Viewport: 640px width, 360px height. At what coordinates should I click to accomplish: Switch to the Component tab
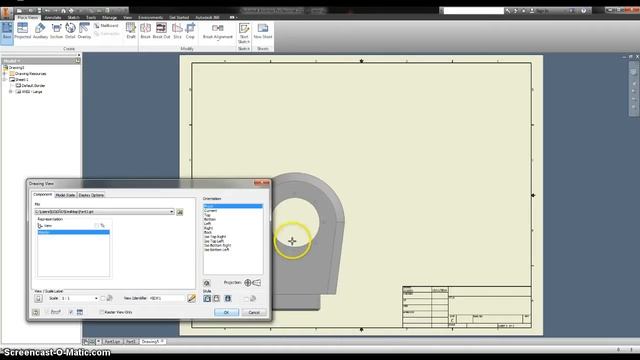42,195
